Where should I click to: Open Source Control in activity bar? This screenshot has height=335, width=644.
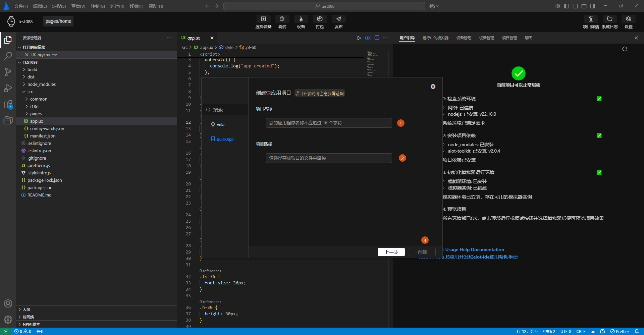pos(8,72)
